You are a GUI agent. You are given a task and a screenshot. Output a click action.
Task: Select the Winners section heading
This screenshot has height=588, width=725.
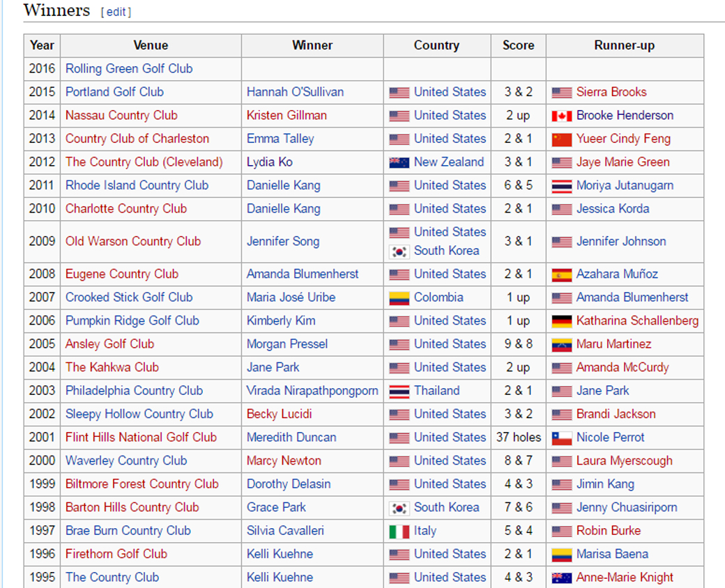[57, 10]
